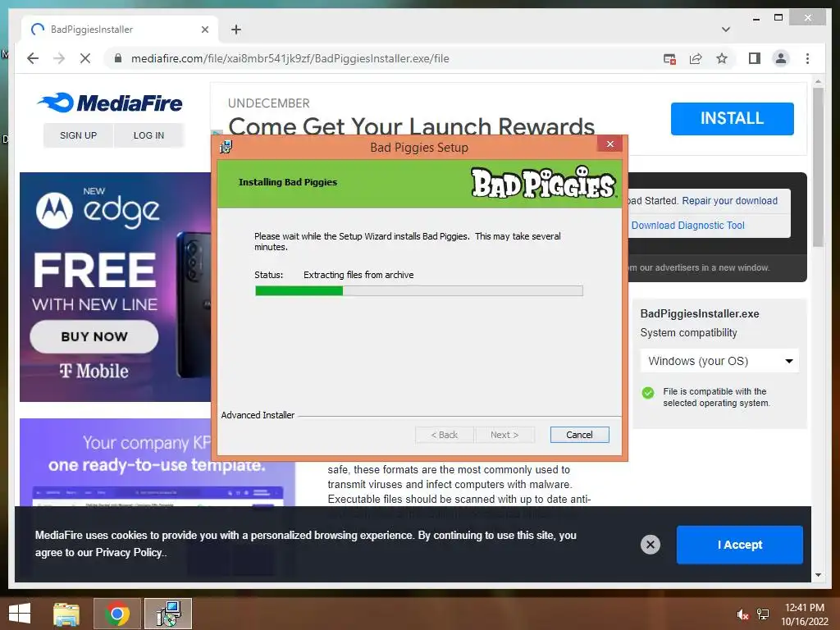This screenshot has height=630, width=840.
Task: Click the site lock icon in address bar
Action: (118, 58)
